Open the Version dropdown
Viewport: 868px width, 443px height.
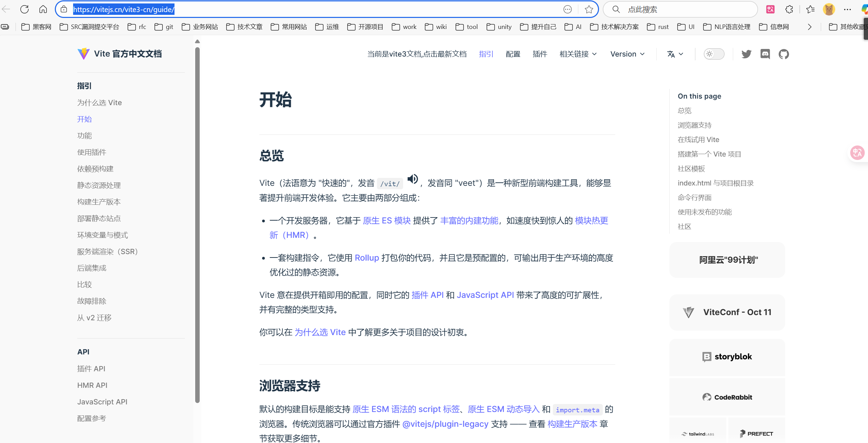(627, 54)
